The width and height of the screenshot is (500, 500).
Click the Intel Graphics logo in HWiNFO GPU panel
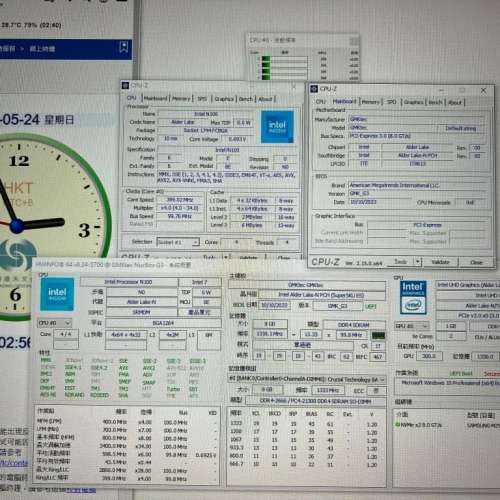pos(413,297)
